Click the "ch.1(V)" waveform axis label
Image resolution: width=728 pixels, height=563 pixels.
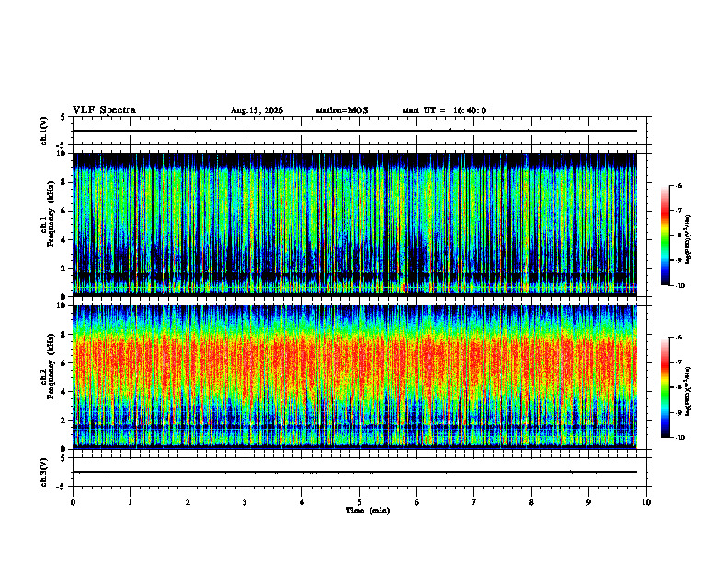pyautogui.click(x=44, y=131)
